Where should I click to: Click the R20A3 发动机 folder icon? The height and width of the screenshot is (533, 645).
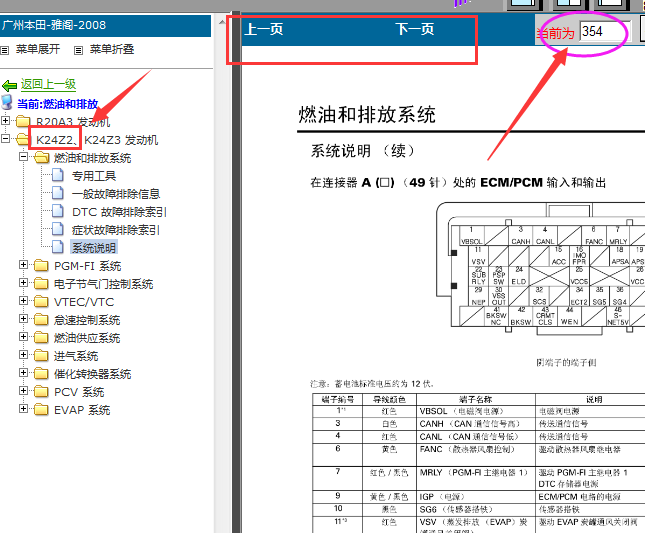23,121
